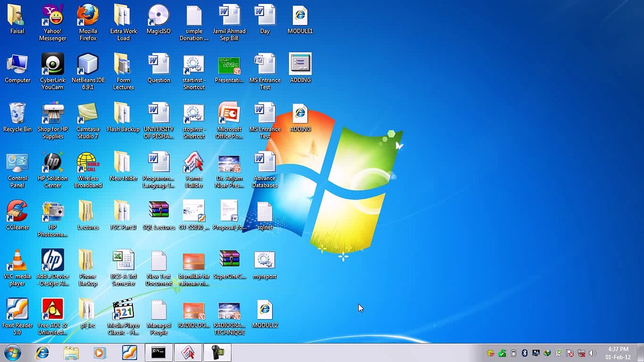Viewport: 644px width, 362px height.
Task: Open the Mozilla Firefox desktop shortcut
Action: pos(88,23)
